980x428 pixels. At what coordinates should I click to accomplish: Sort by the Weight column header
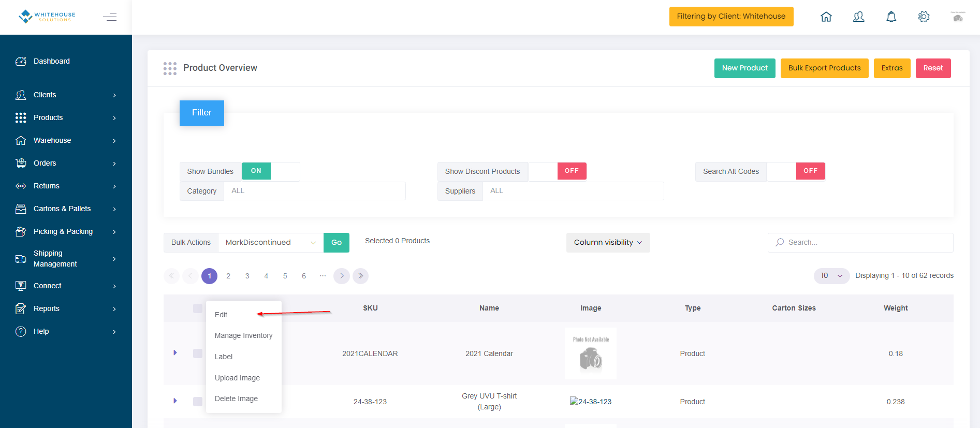896,308
